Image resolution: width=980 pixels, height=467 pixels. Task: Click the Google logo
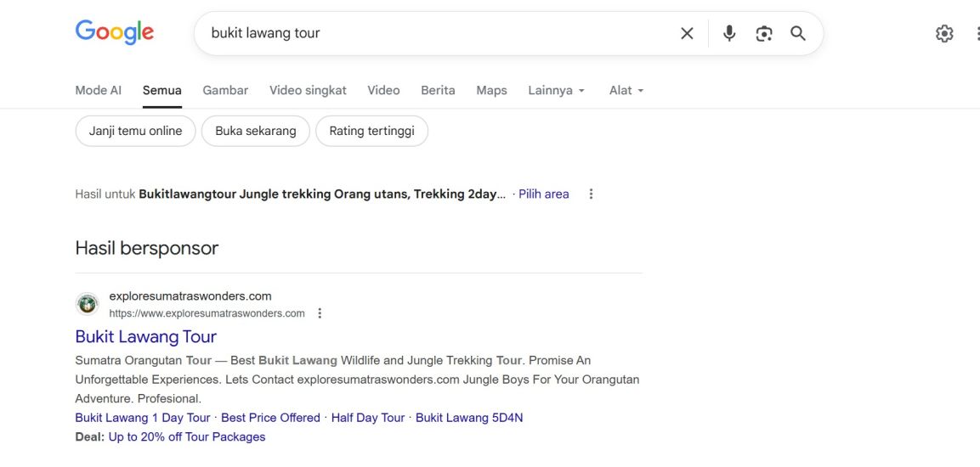115,32
